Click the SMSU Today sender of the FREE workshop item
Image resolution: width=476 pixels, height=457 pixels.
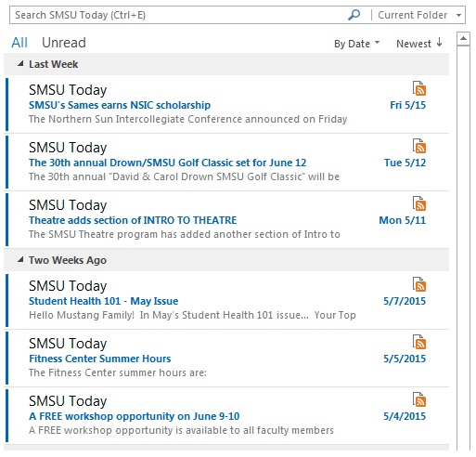pos(68,401)
